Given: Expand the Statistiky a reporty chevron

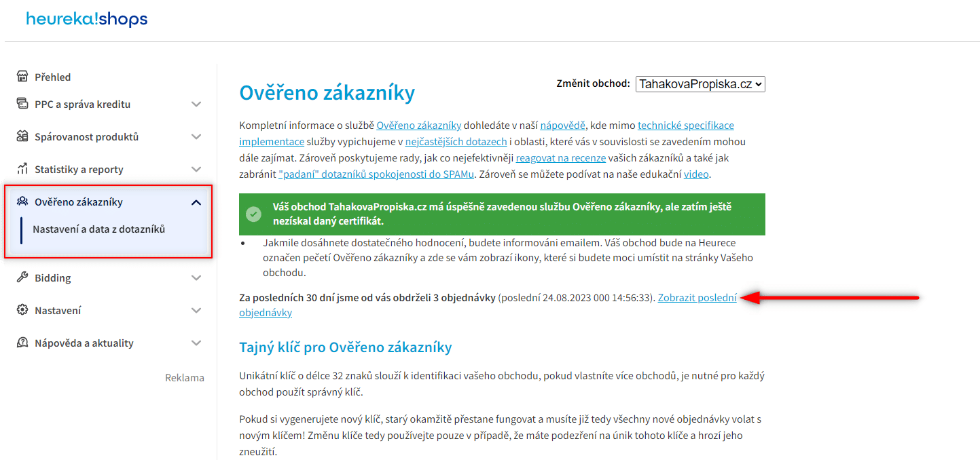Looking at the screenshot, I should (196, 170).
